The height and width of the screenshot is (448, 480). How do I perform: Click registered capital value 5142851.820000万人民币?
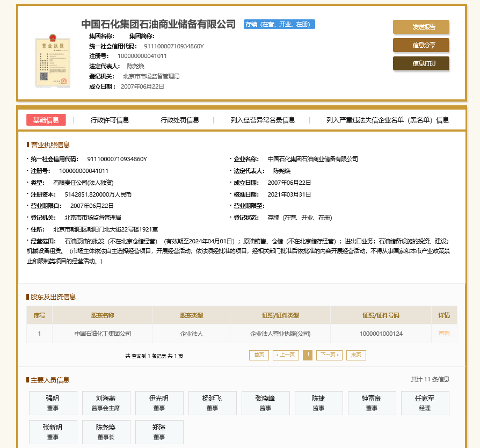98,194
